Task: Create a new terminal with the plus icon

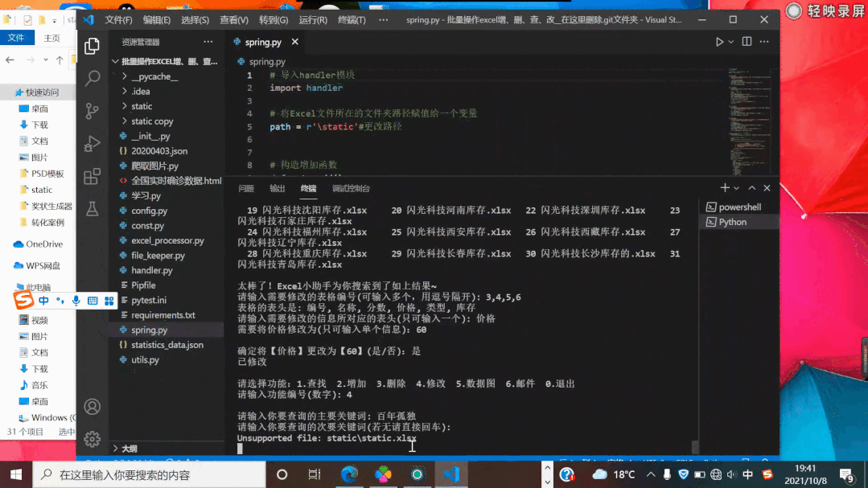Action: pos(726,187)
